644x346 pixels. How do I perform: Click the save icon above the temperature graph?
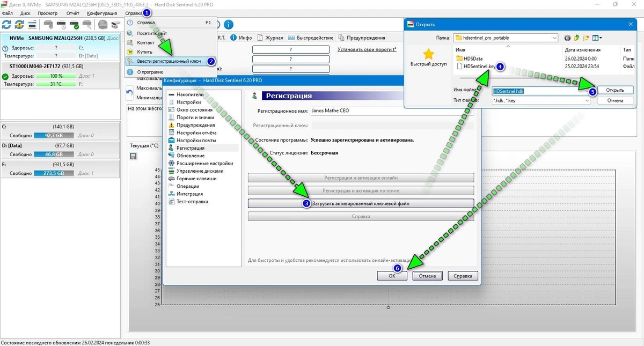pyautogui.click(x=133, y=156)
